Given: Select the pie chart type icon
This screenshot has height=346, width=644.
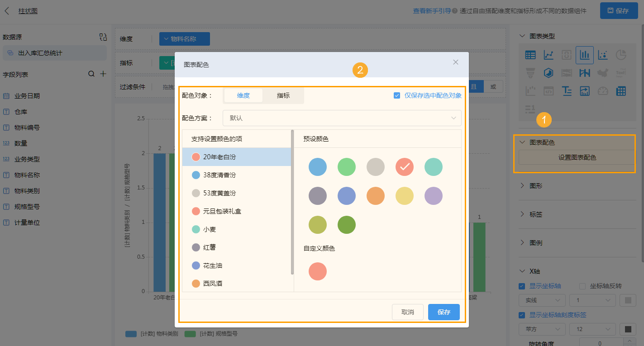Looking at the screenshot, I should coord(621,54).
